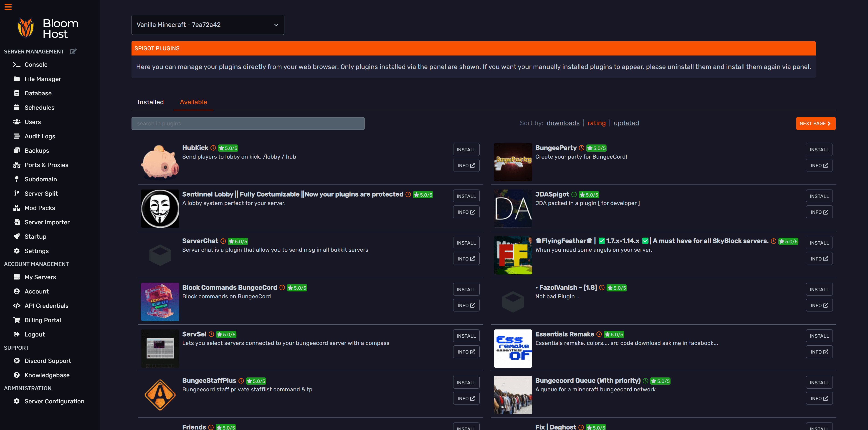Go to Server Split page

tap(41, 194)
